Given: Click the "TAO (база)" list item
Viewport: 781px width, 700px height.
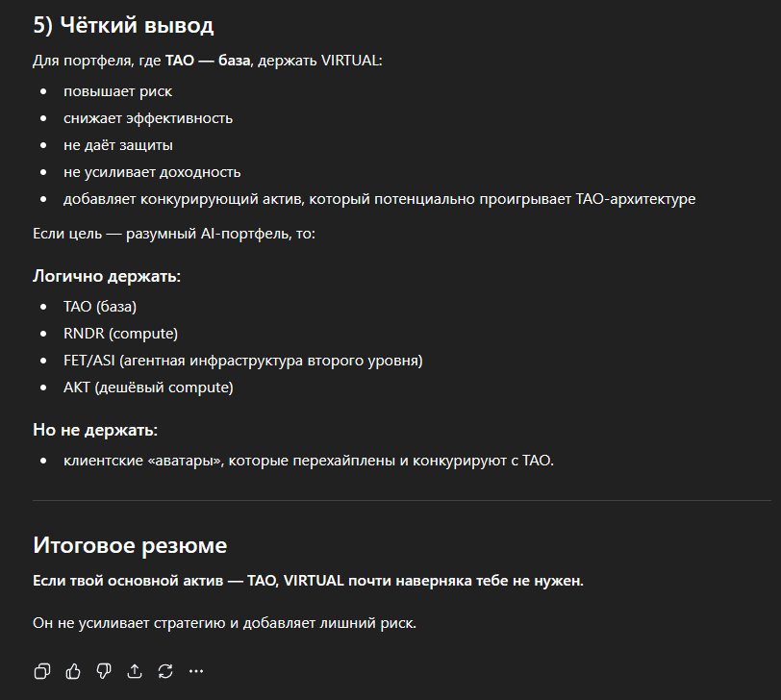Looking at the screenshot, I should click(100, 307).
